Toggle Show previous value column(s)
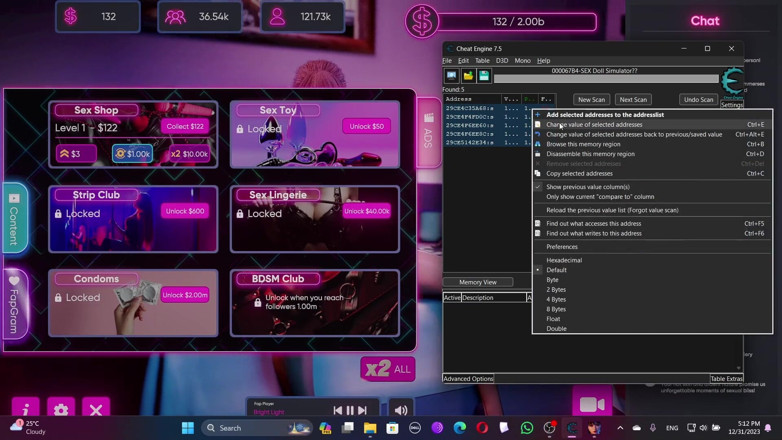This screenshot has height=440, width=782. [652, 187]
